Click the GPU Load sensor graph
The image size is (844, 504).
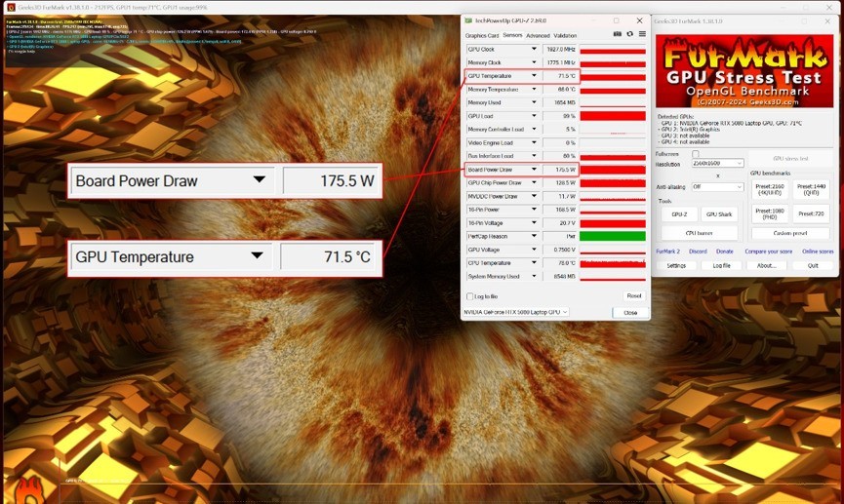(x=613, y=116)
